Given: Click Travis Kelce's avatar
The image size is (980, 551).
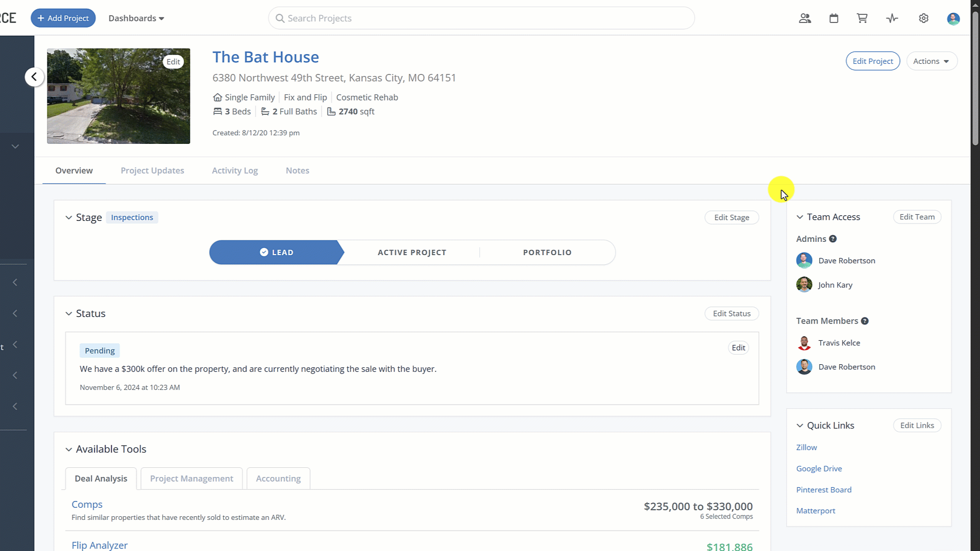Looking at the screenshot, I should (x=804, y=343).
